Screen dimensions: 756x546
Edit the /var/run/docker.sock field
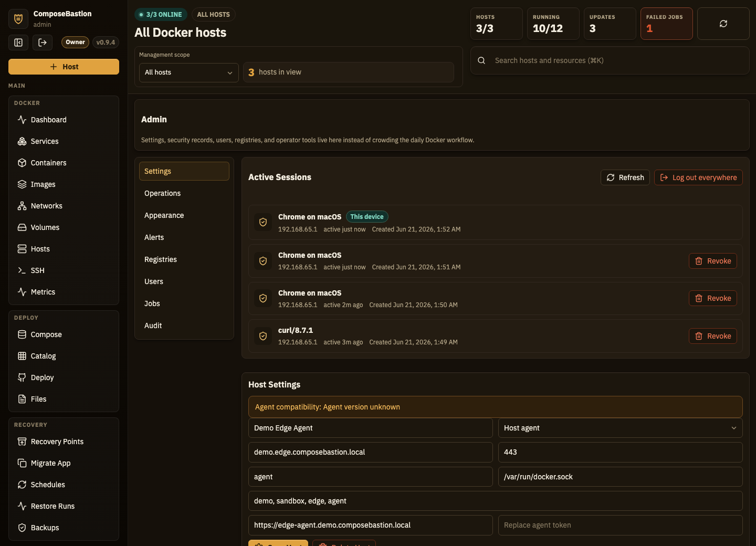(620, 477)
